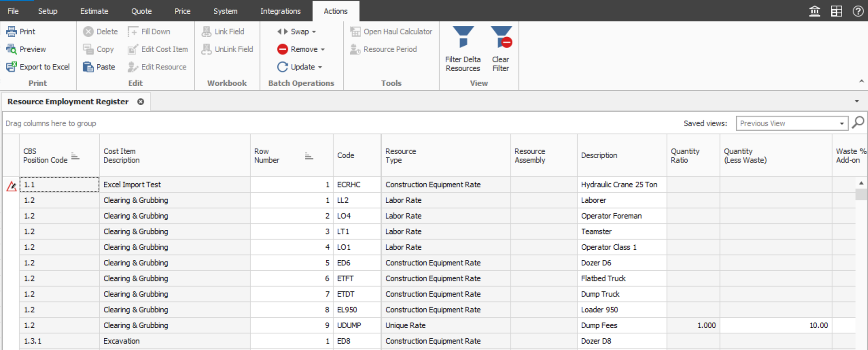Screen dimensions: 868x350
Task: Open the Integrations ribbon tab
Action: click(280, 11)
